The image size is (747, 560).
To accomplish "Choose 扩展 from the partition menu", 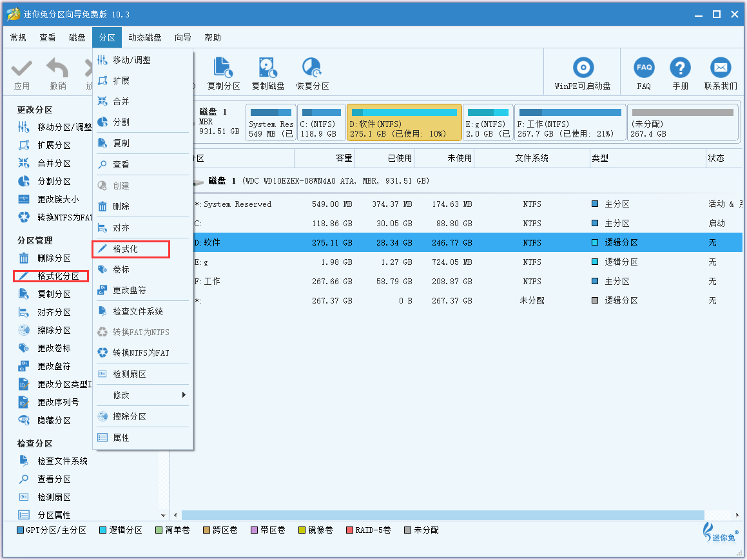I will point(143,81).
